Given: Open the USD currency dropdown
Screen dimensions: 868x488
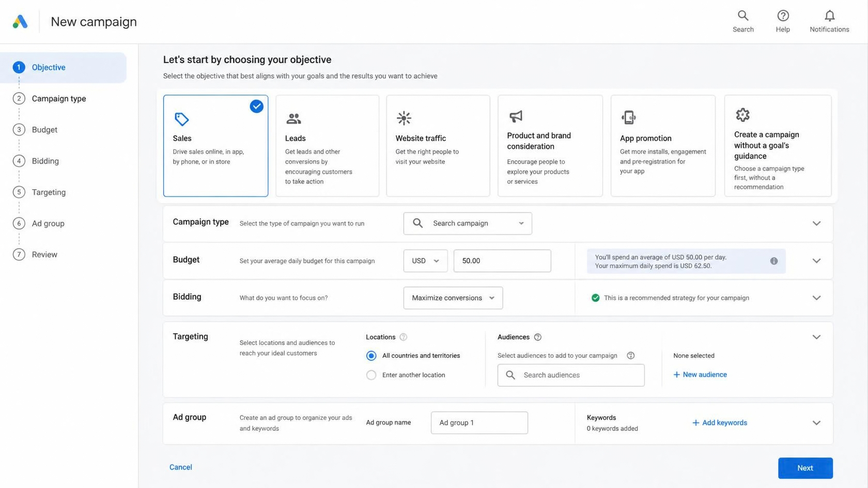Looking at the screenshot, I should point(426,261).
